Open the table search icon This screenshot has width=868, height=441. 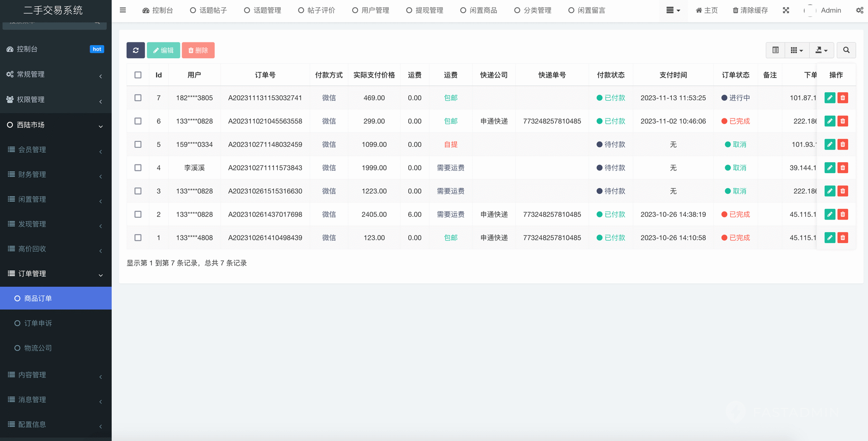[x=846, y=50]
